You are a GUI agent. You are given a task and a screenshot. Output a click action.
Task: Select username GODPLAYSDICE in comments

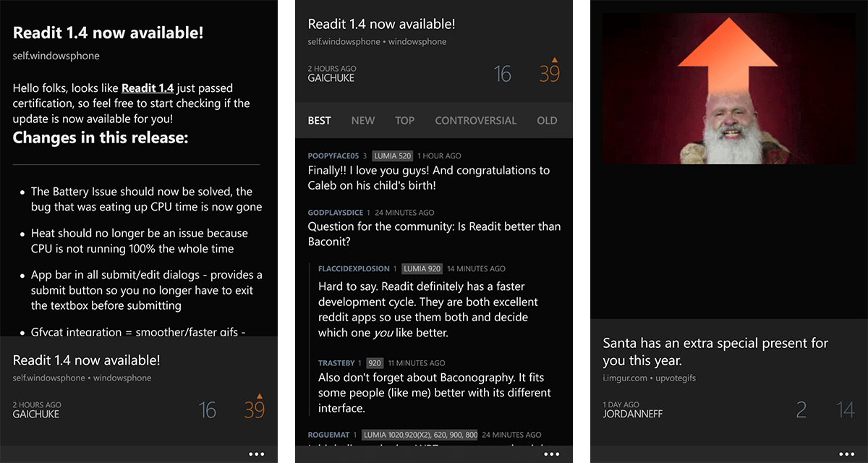[x=336, y=213]
